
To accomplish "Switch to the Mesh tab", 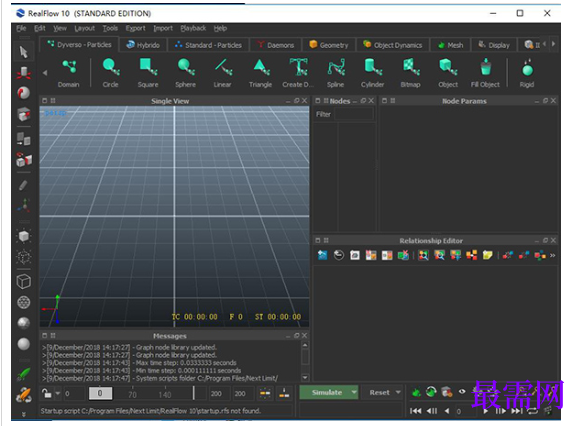I will click(450, 45).
